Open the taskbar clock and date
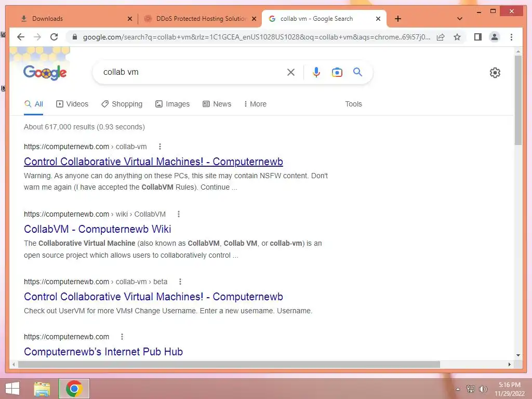The image size is (532, 399). [x=509, y=389]
